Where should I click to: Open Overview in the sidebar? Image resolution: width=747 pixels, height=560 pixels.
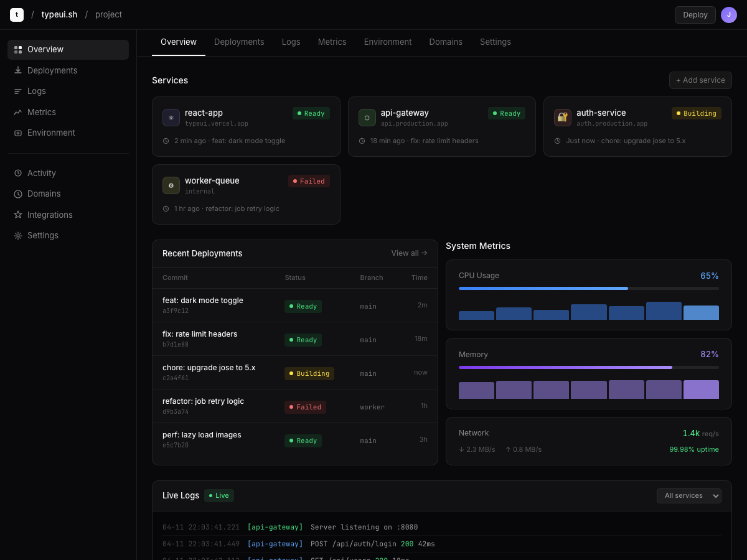[x=68, y=50]
